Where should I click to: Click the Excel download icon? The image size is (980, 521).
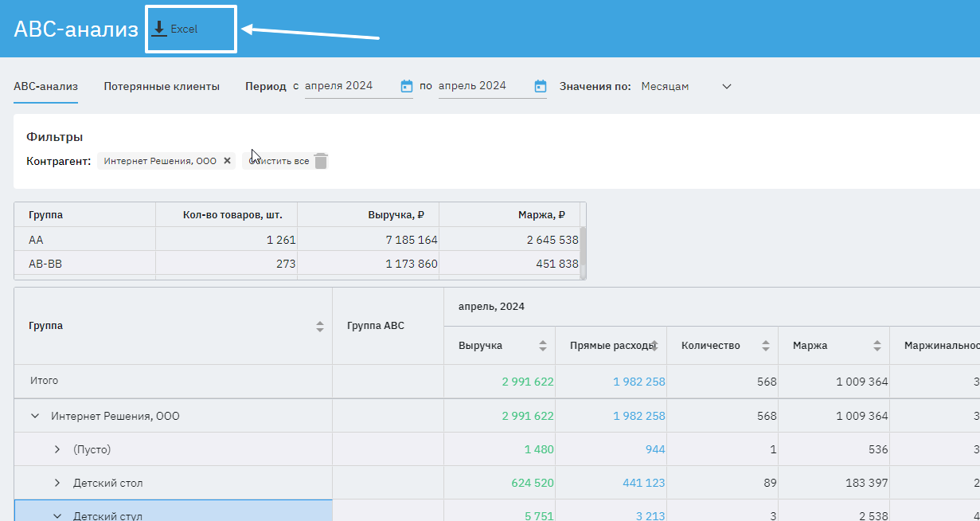[x=159, y=29]
